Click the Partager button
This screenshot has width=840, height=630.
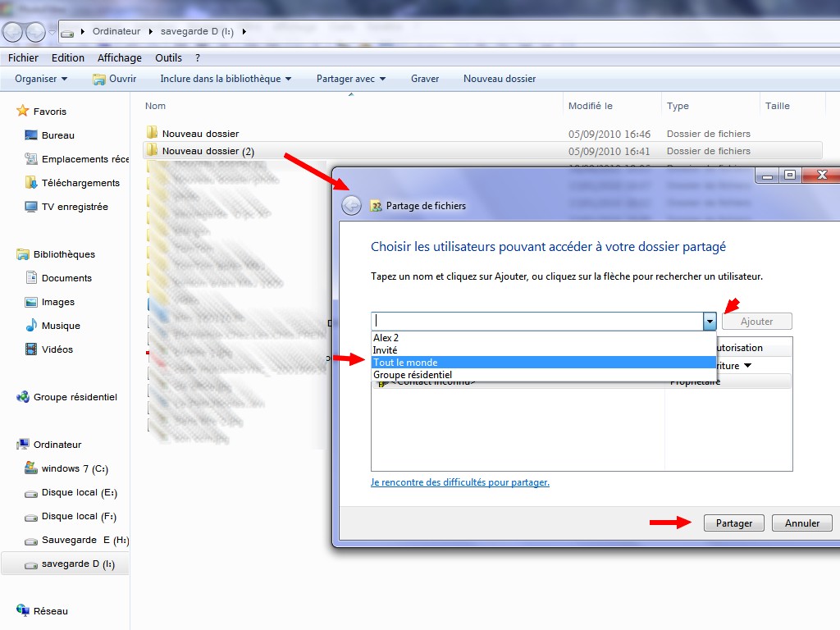click(x=733, y=523)
